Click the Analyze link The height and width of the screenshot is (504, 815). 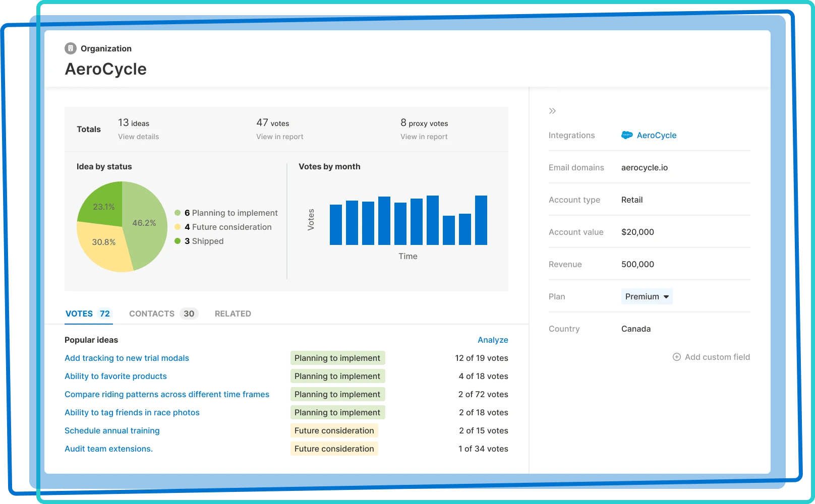(x=493, y=340)
